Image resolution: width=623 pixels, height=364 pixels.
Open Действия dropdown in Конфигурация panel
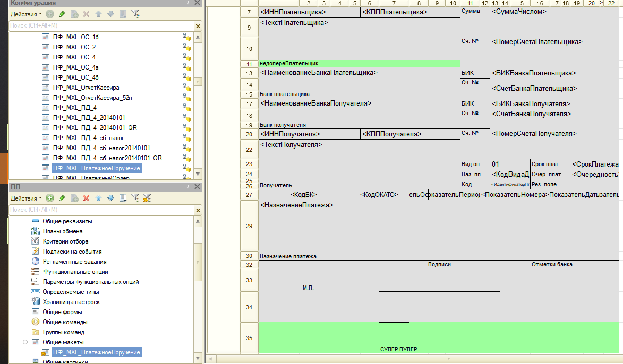[x=26, y=14]
